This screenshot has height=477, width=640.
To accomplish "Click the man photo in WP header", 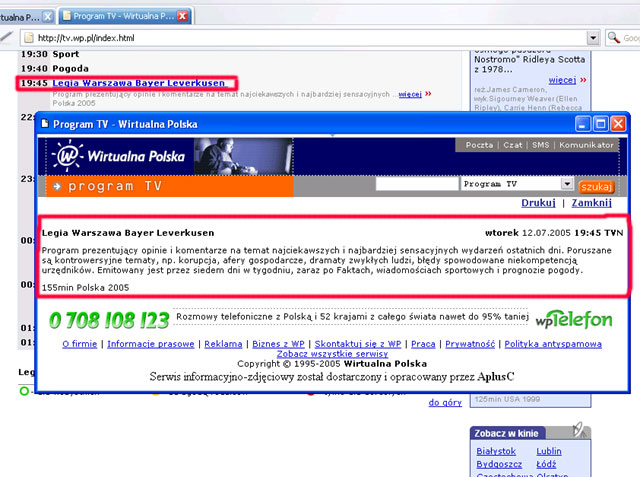I will 244,156.
